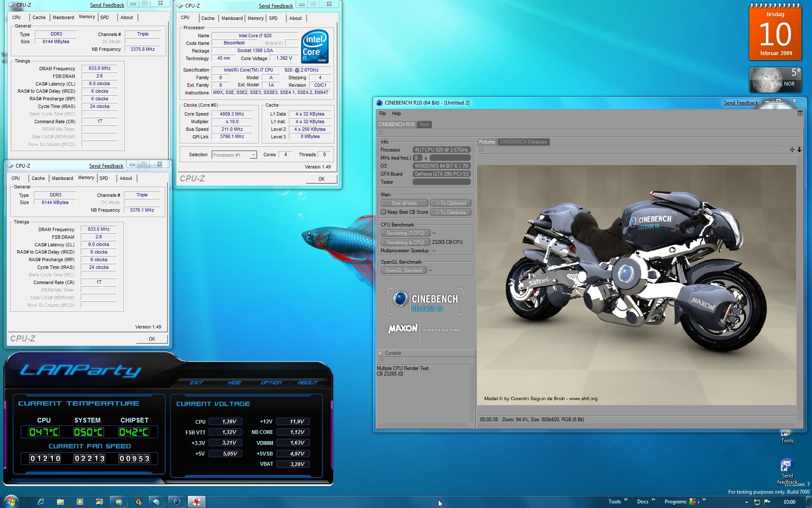Expand the Programs toolbar chevron on taskbar
The width and height of the screenshot is (812, 508).
tap(704, 500)
